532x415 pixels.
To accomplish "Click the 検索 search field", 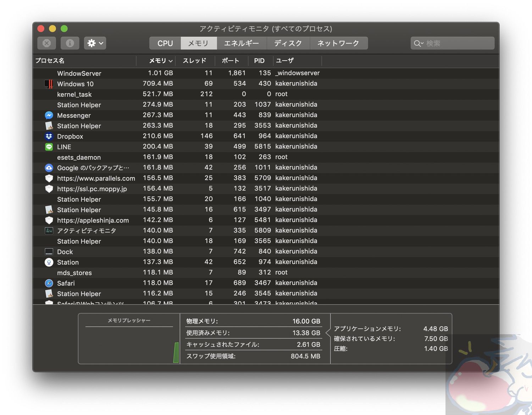I will [x=453, y=43].
